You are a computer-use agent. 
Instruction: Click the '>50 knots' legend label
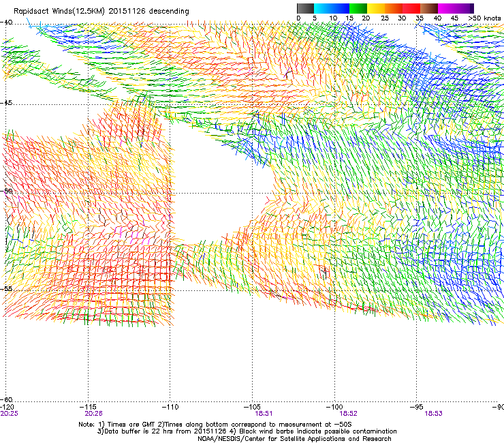point(484,18)
